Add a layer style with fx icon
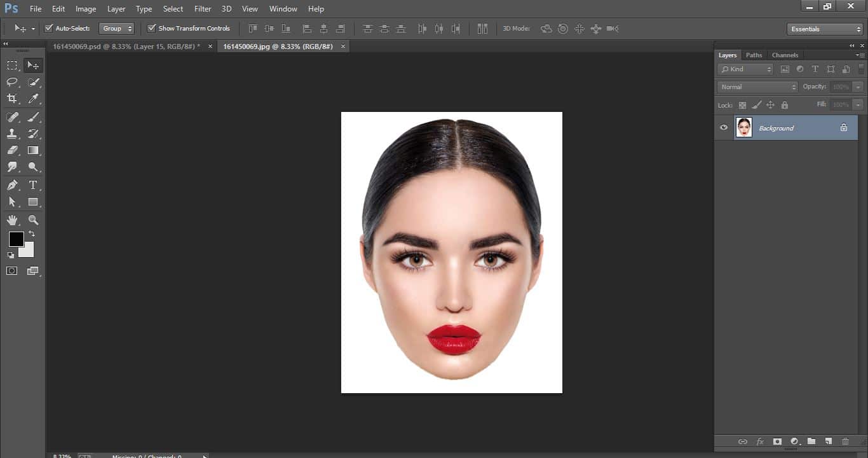Screen dimensions: 868x458 pos(760,441)
